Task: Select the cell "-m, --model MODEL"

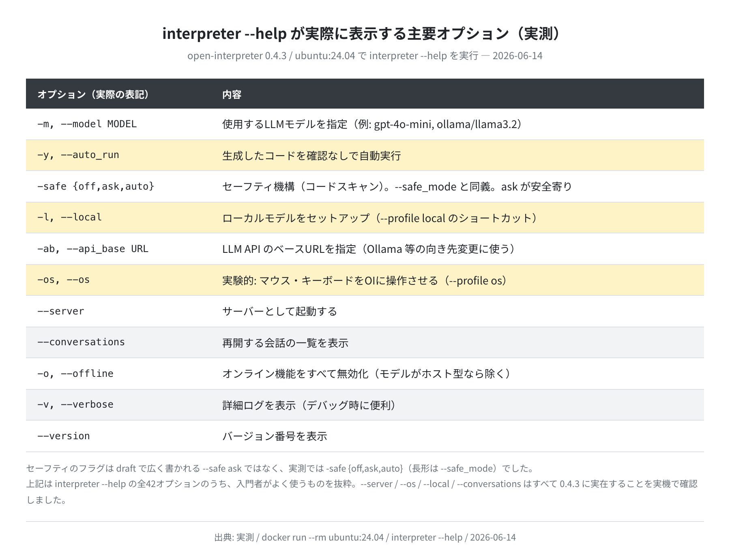Action: click(87, 124)
